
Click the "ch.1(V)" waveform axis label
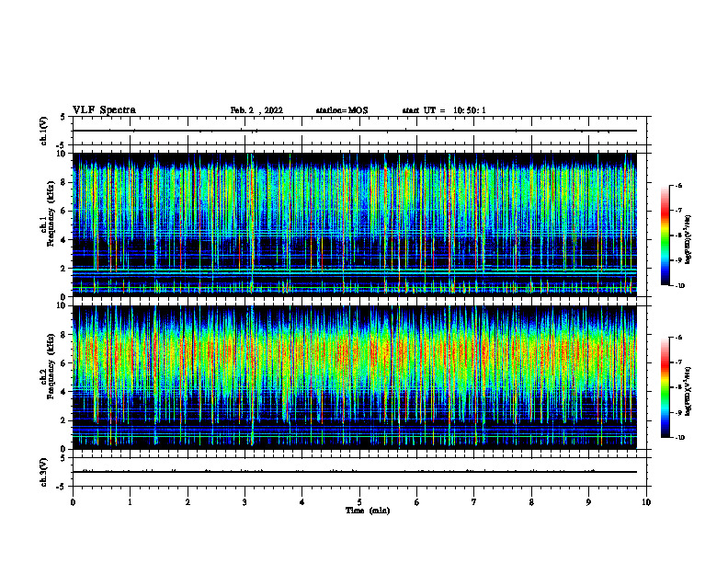pos(43,131)
